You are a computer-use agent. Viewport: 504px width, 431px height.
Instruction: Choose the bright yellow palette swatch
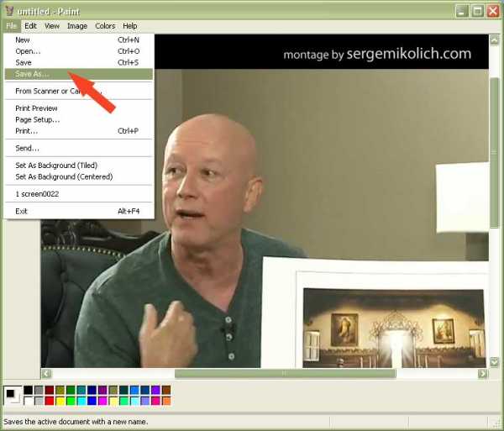point(60,401)
